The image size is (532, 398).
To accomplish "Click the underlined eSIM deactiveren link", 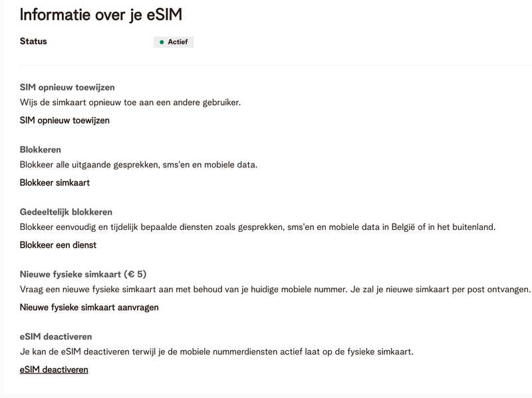I will (x=54, y=369).
